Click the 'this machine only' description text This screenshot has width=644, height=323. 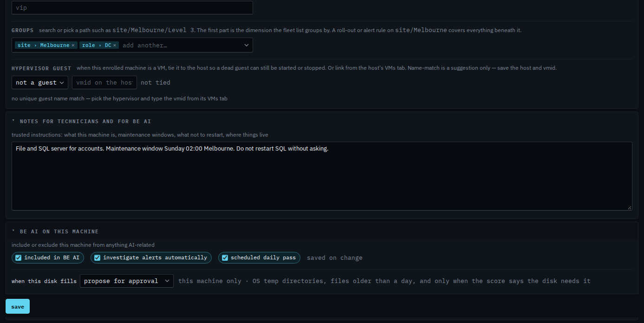pyautogui.click(x=384, y=281)
